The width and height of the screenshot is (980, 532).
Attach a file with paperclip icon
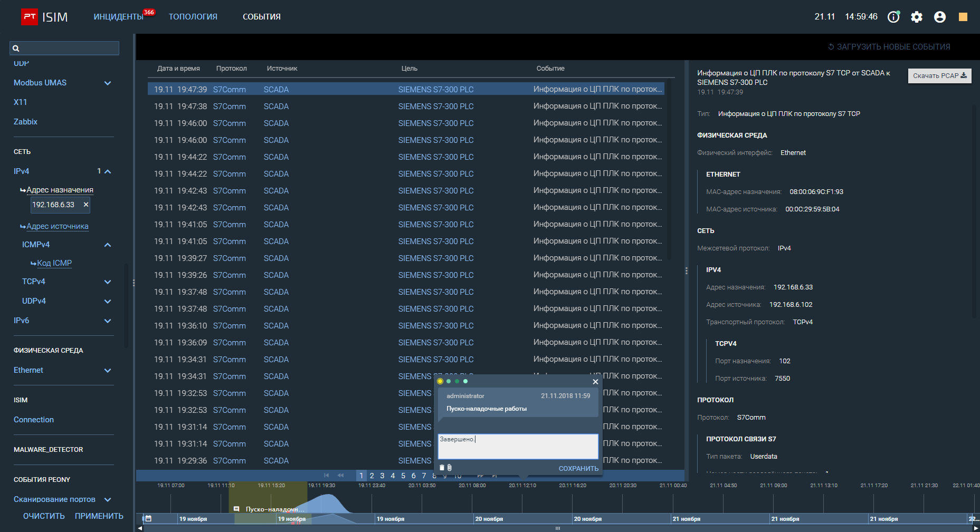click(x=450, y=468)
